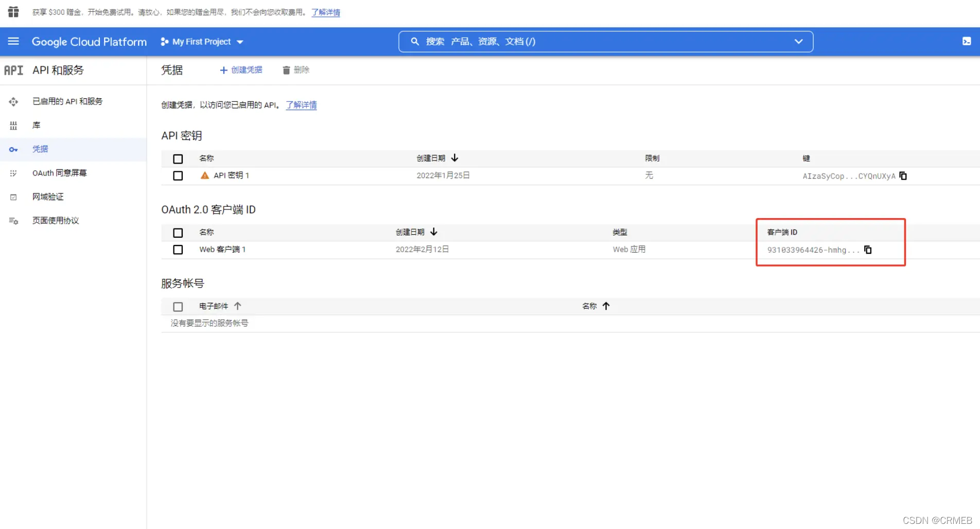Click the 键 column header
Viewport: 980px width, 529px height.
[x=807, y=158]
